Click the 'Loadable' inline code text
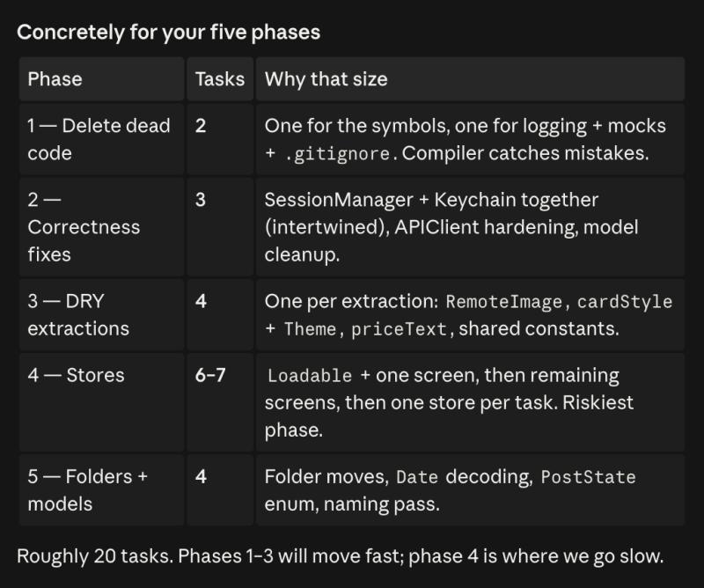Image resolution: width=704 pixels, height=588 pixels. 310,376
